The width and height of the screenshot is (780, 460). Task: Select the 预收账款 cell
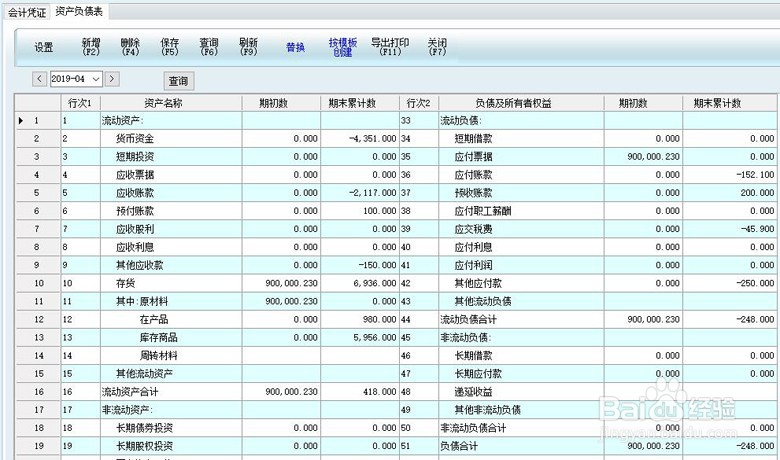tap(521, 193)
